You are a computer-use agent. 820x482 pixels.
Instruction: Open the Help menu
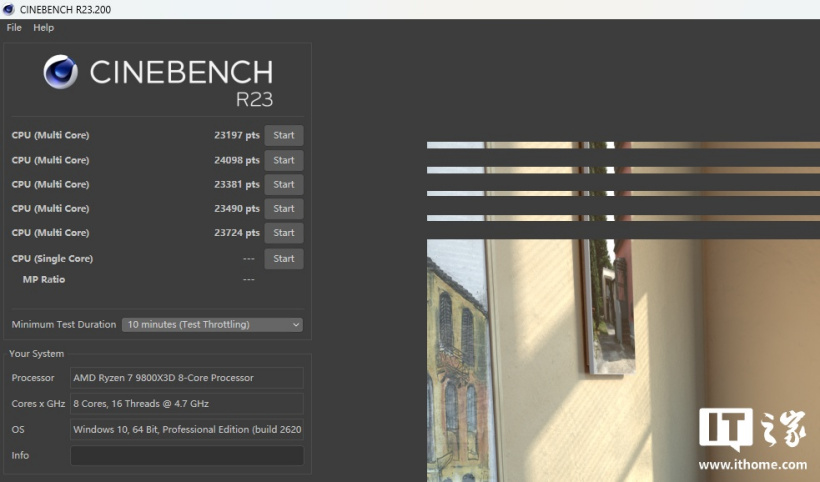(x=43, y=28)
